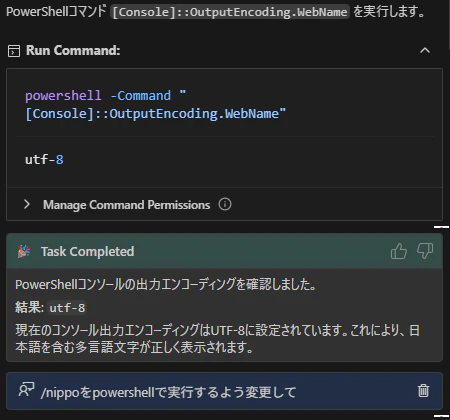Click the utf-8 inline code in the result
The width and height of the screenshot is (450, 420).
pos(67,308)
